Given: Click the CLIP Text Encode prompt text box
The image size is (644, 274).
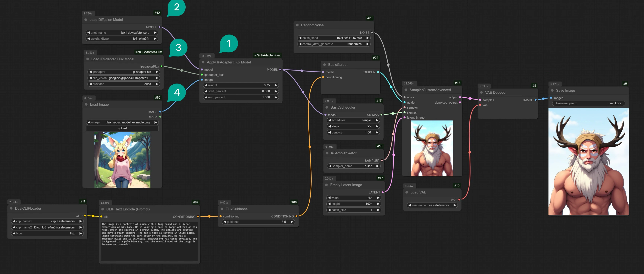Looking at the screenshot, I should click(x=149, y=241).
